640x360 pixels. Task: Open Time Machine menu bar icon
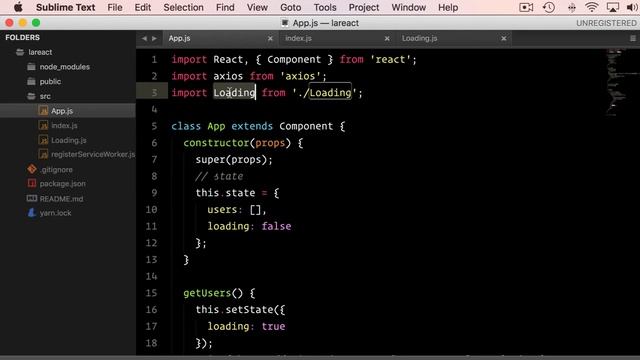pyautogui.click(x=549, y=7)
